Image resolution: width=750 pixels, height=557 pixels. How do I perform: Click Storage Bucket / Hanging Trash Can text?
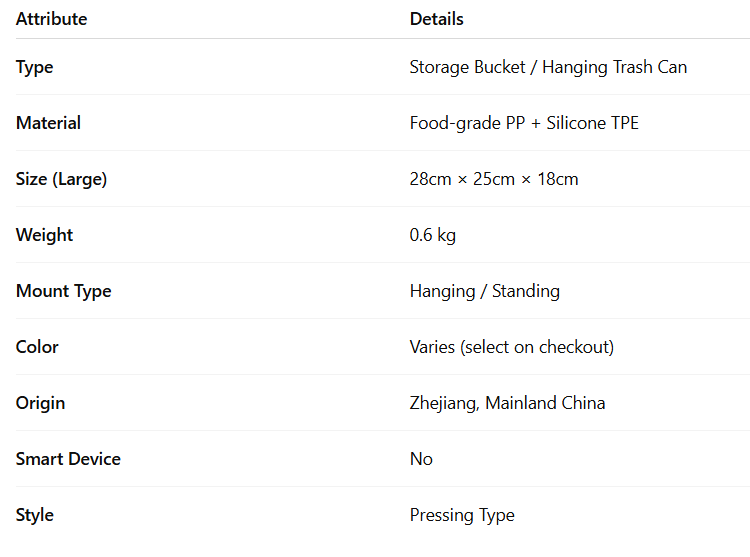click(x=548, y=67)
